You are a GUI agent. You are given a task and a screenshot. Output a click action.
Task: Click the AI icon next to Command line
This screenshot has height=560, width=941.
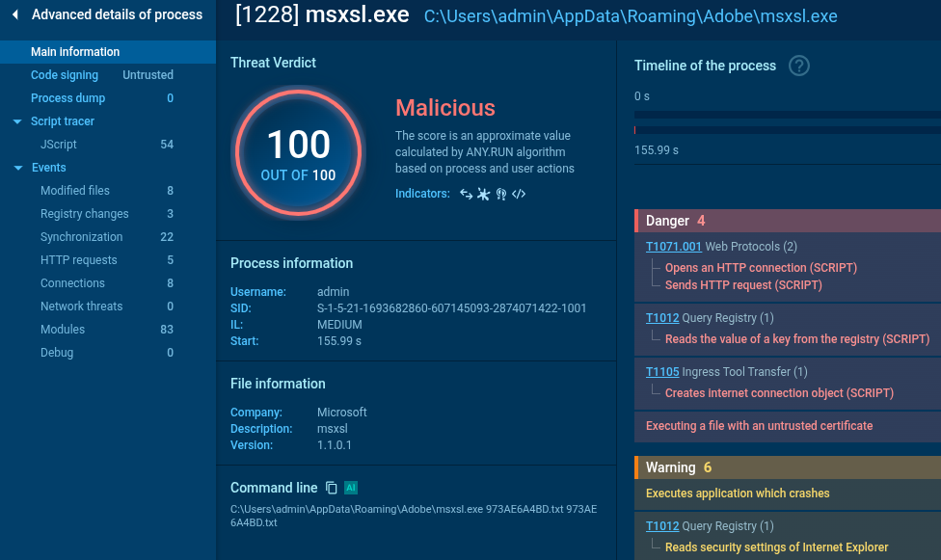[x=351, y=488]
